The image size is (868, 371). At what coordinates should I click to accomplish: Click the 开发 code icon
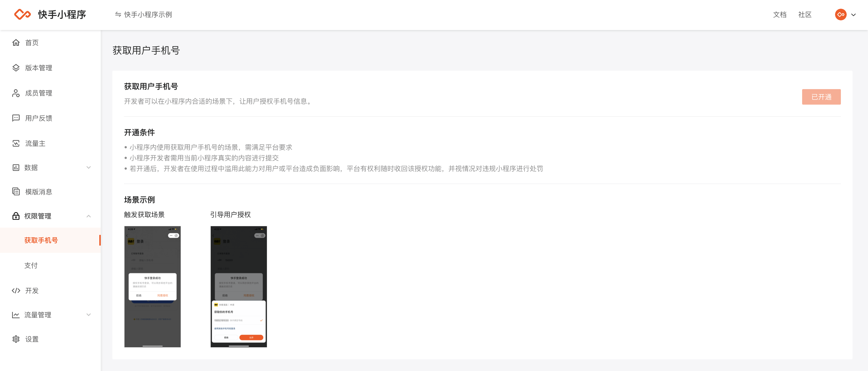click(x=16, y=290)
